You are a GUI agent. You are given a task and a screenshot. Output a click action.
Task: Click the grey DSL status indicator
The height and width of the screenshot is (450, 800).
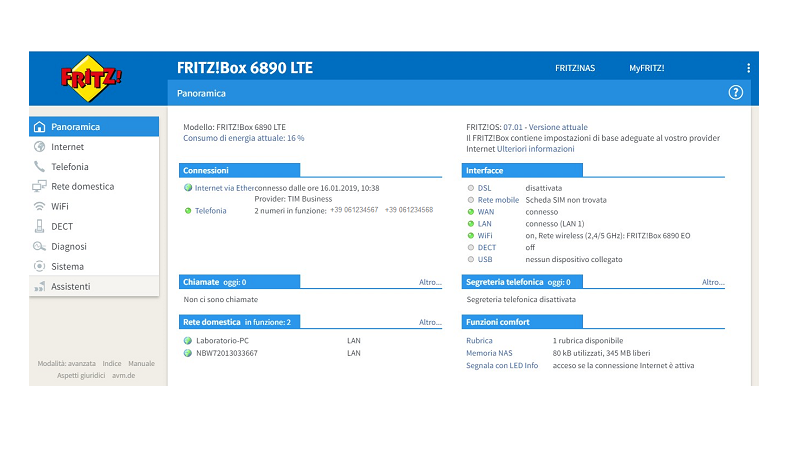point(470,188)
